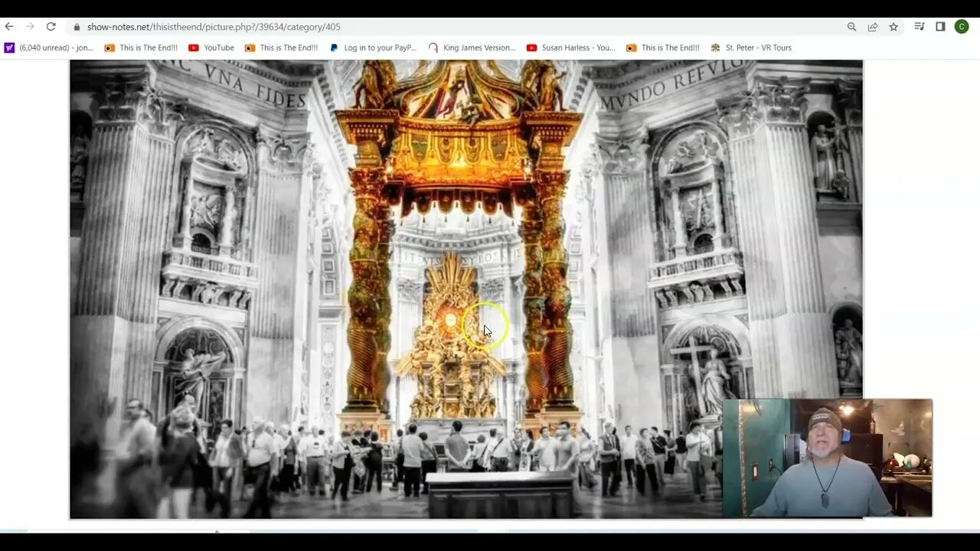Open the browser side panel
The image size is (980, 551).
[940, 27]
